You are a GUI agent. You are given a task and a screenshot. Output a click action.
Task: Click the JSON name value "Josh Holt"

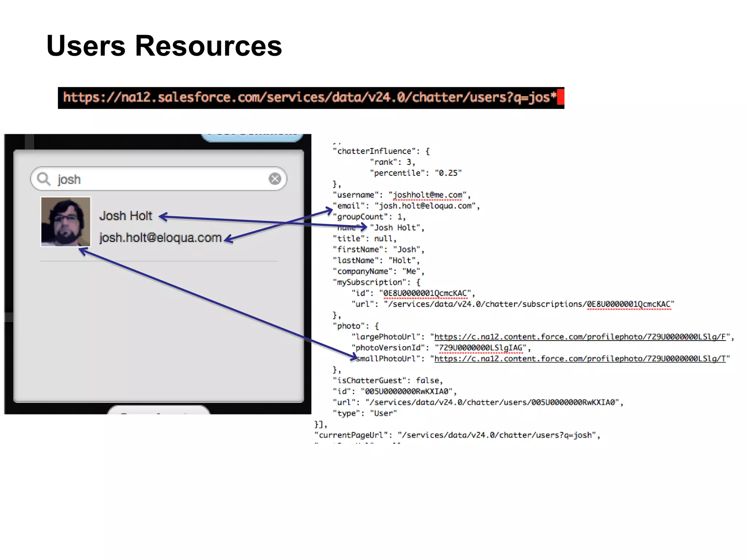[395, 228]
